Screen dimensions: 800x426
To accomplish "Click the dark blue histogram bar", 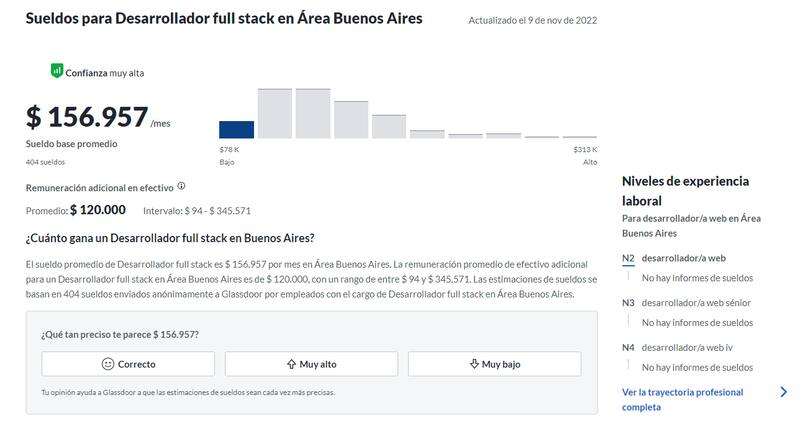I will point(236,129).
